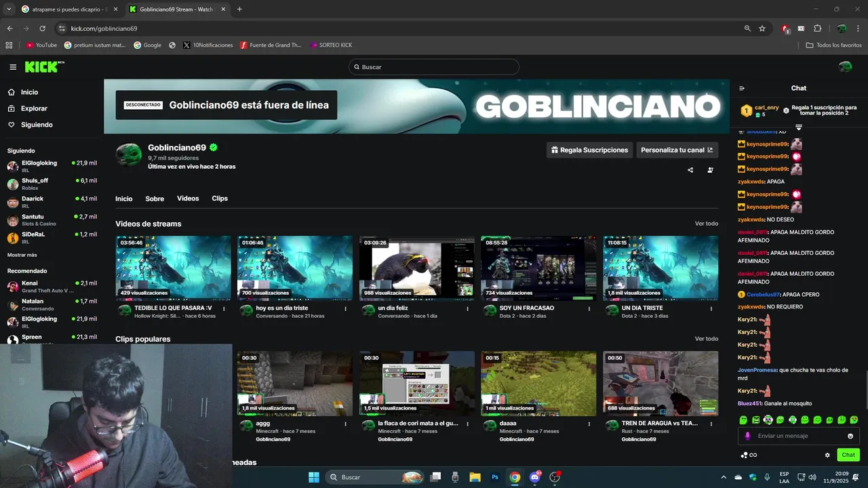This screenshot has width=868, height=488.
Task: Open the user avatar menu top right
Action: coord(845,66)
